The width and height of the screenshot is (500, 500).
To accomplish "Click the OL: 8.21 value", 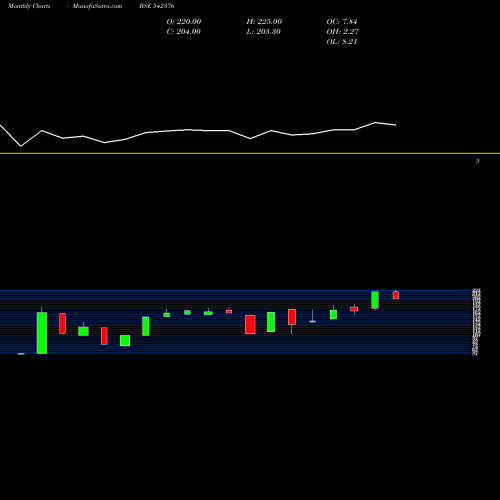I will pyautogui.click(x=342, y=42).
